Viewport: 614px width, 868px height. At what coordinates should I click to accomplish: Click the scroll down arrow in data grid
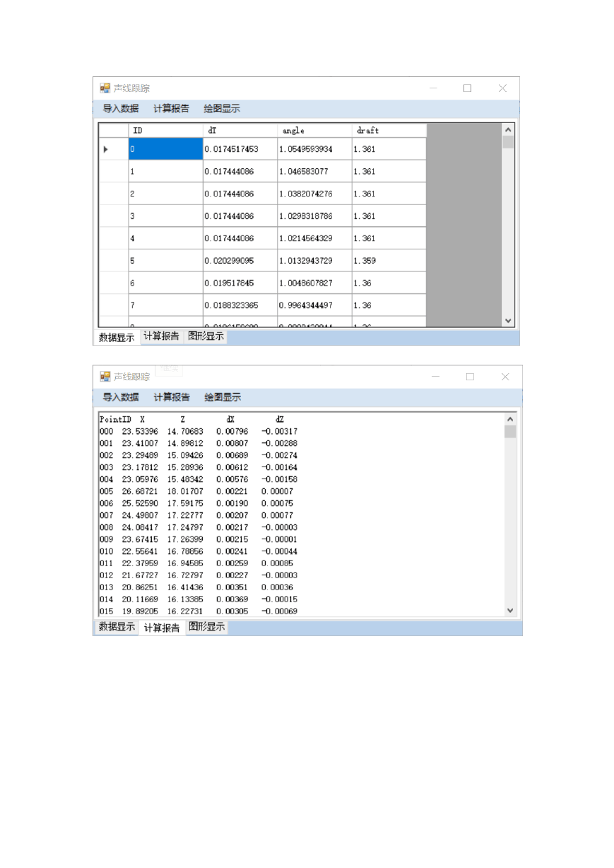coord(508,320)
